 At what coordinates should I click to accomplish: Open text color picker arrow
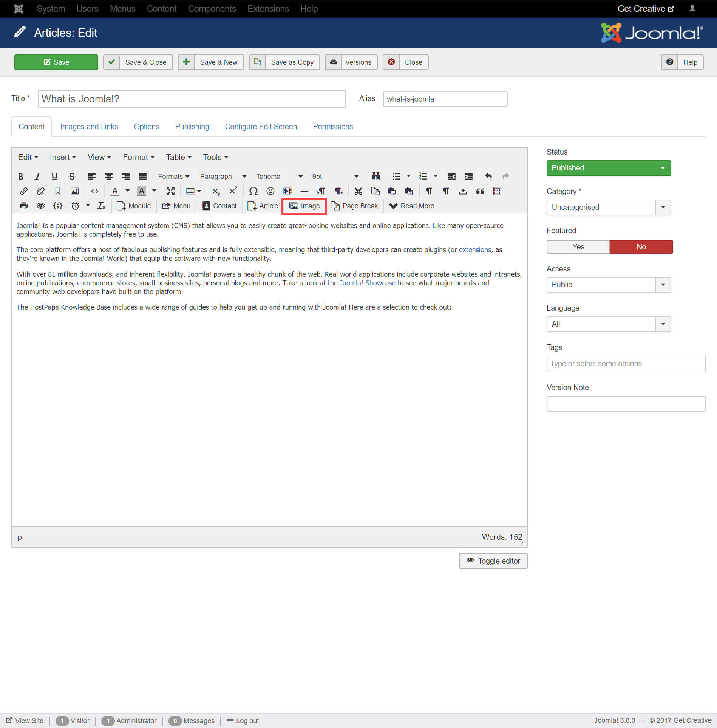click(x=128, y=191)
